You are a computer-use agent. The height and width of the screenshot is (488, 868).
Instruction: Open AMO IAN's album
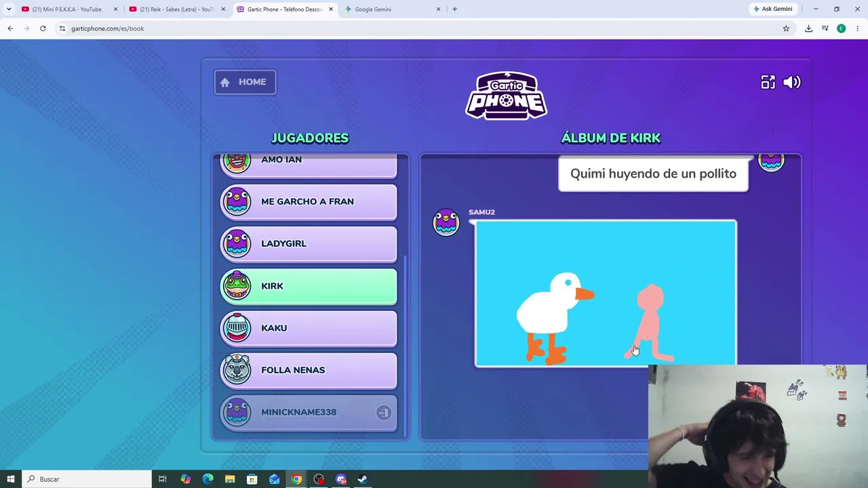(309, 164)
